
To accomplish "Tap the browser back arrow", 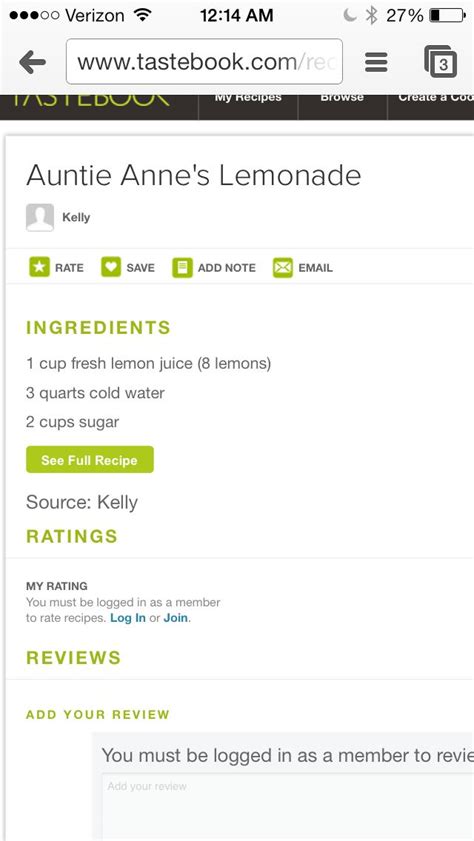I will coord(32,63).
